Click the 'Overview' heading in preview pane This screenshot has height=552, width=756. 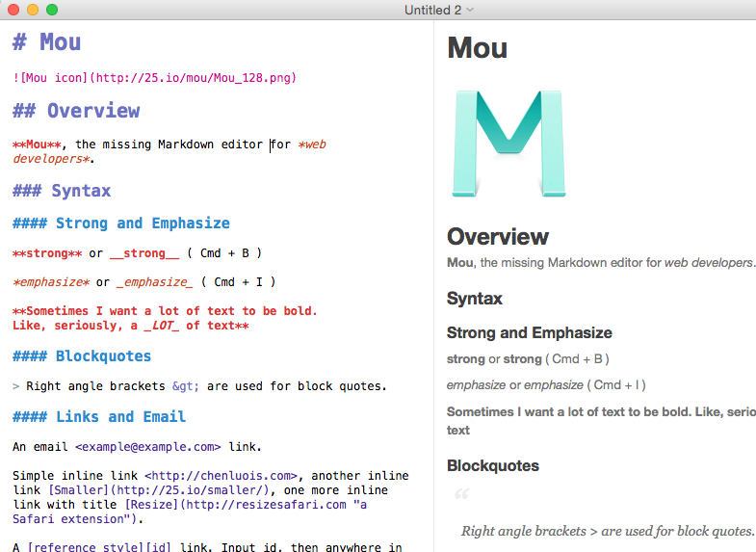click(x=498, y=237)
